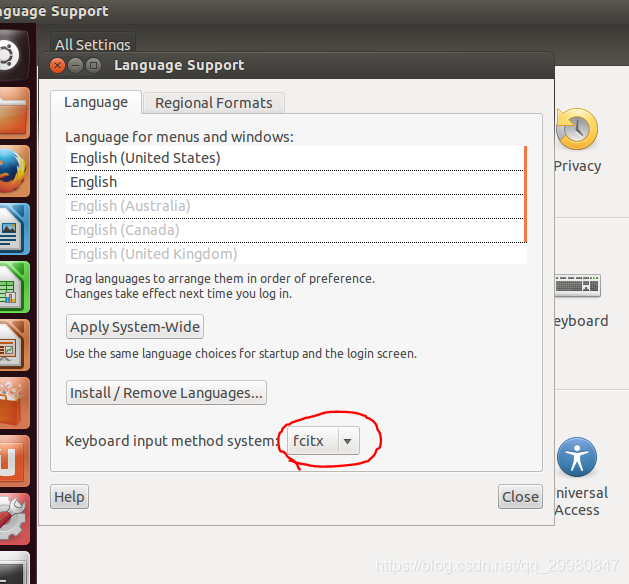Launch LibreOffice Writer from the dock
Viewport: 629px width, 584px height.
(x=14, y=229)
